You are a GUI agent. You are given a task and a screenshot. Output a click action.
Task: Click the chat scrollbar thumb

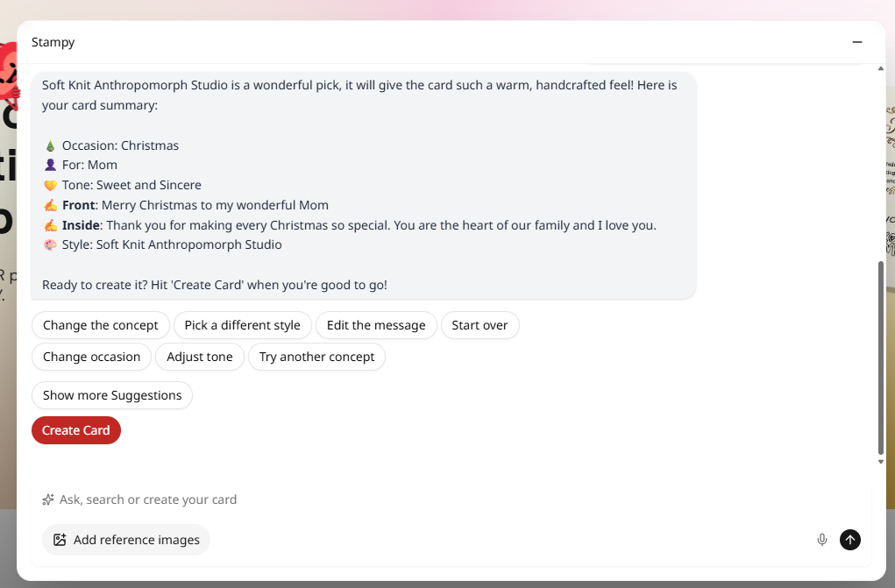(x=881, y=358)
